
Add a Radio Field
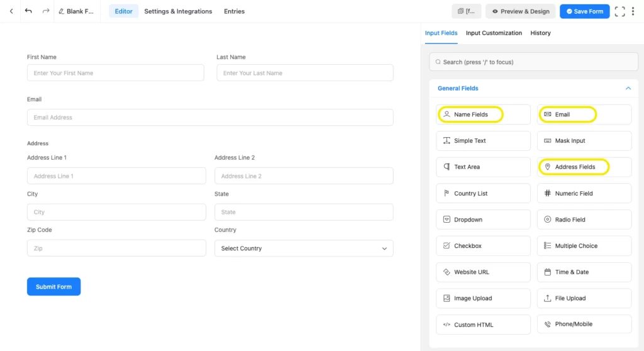point(584,220)
